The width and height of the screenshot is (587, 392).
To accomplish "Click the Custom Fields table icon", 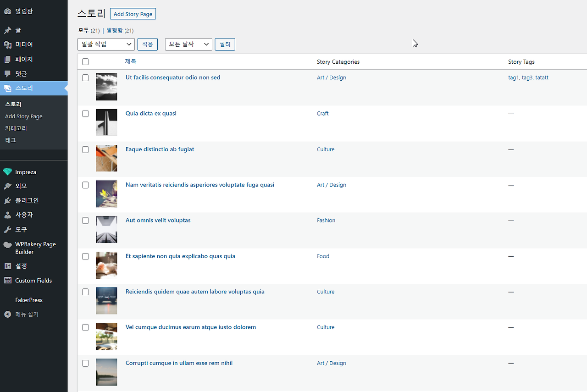I will (7, 281).
